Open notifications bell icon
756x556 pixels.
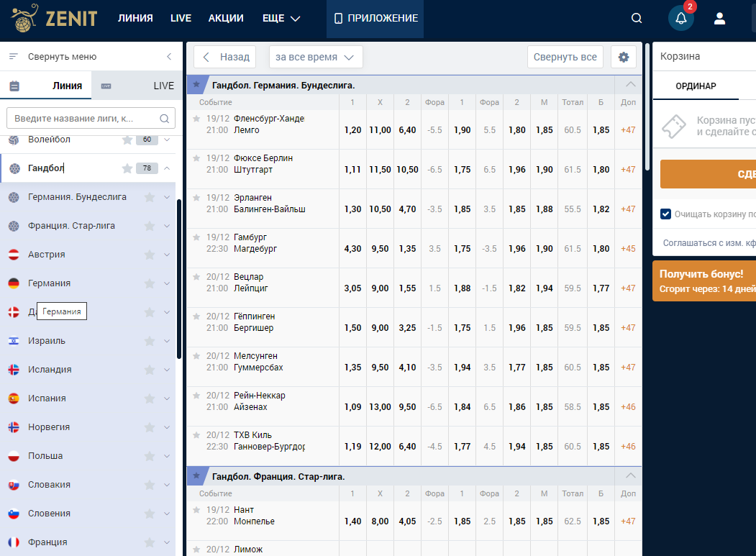pyautogui.click(x=680, y=18)
